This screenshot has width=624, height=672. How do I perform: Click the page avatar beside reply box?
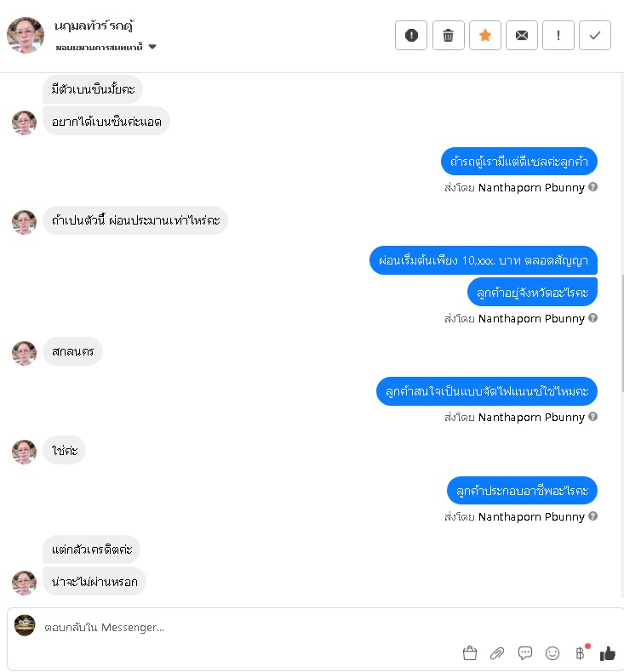[x=25, y=625]
